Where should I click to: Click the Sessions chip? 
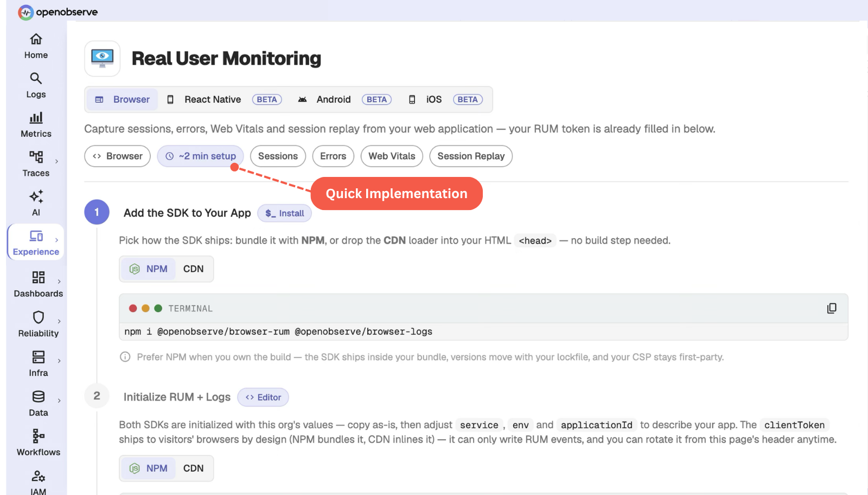[x=278, y=156]
